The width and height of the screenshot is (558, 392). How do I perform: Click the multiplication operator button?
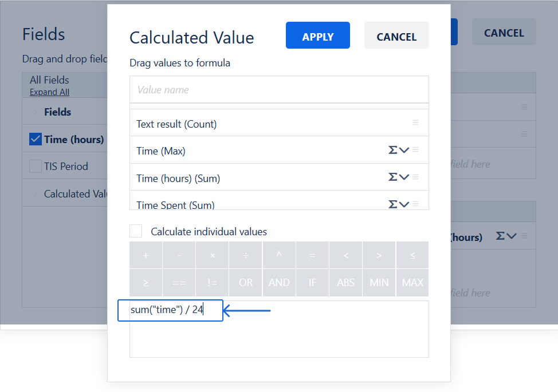click(213, 255)
